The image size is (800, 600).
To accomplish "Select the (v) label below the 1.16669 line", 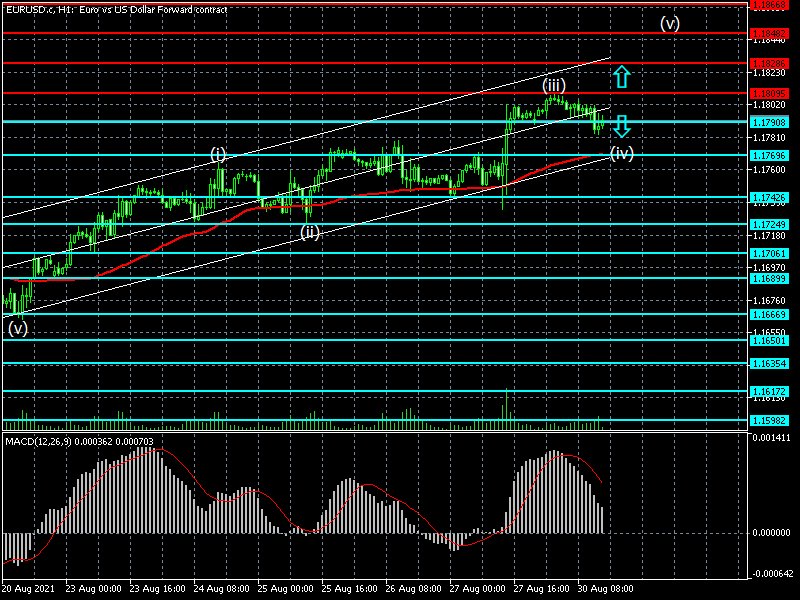I will tap(18, 329).
